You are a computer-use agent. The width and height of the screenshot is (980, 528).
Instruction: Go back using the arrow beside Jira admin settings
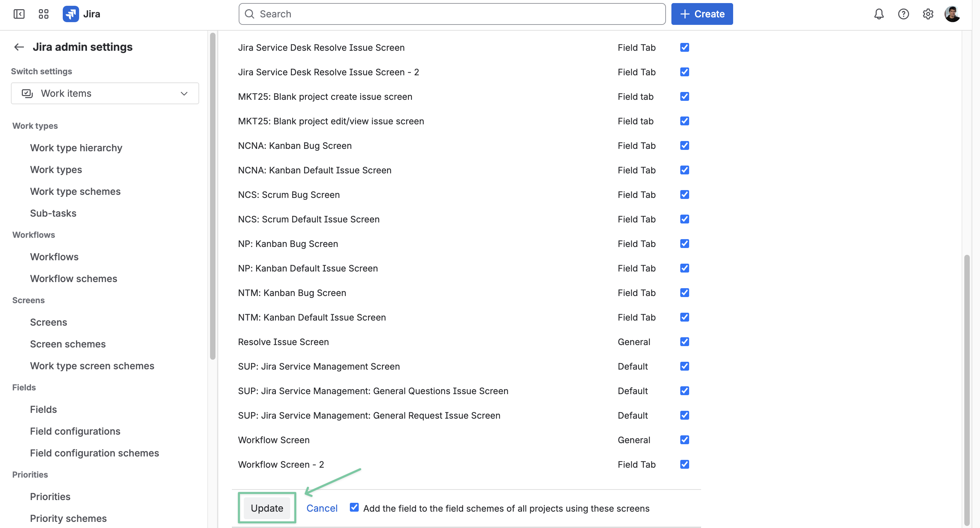19,47
